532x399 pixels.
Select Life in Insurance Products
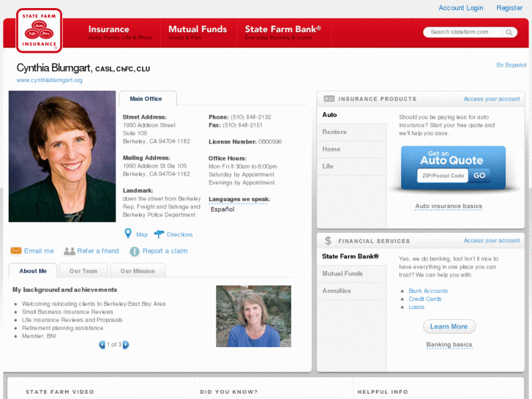coord(352,166)
